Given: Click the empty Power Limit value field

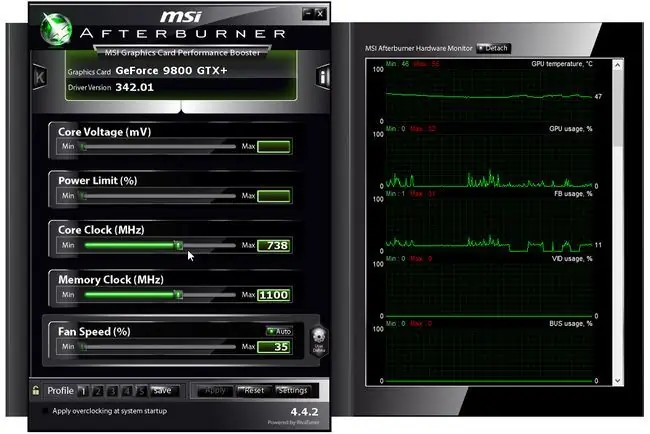Looking at the screenshot, I should pyautogui.click(x=274, y=196).
